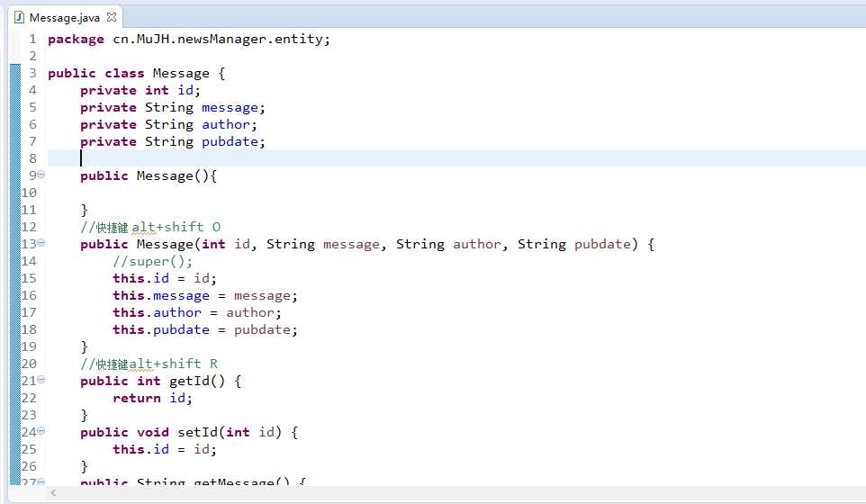The image size is (866, 504).
Task: Click the 'String author' parameter on line 13
Action: (448, 244)
